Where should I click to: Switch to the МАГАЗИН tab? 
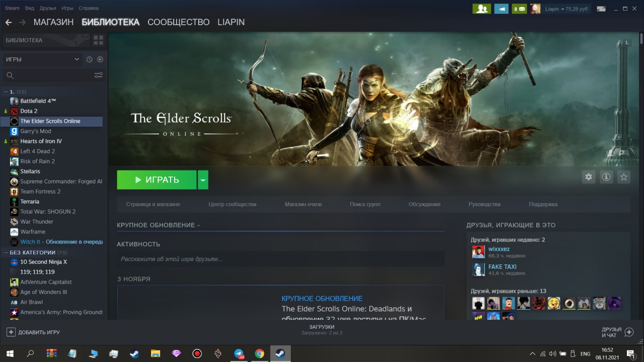point(53,22)
